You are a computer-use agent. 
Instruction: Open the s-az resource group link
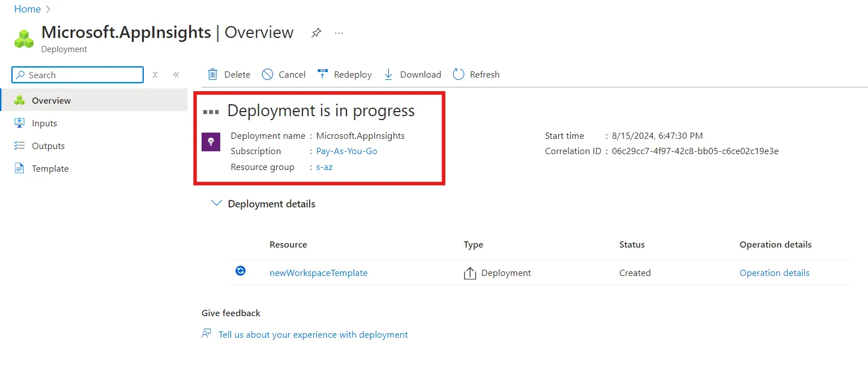[324, 167]
